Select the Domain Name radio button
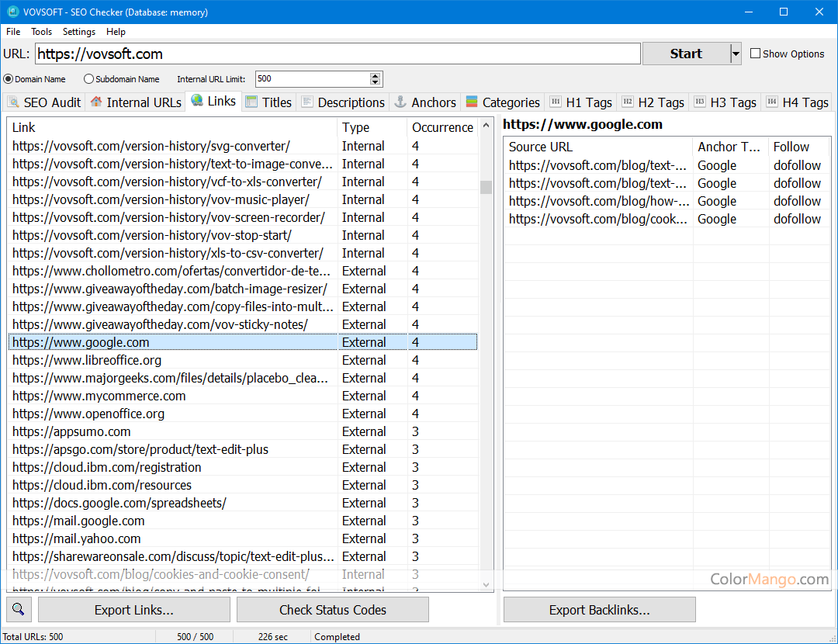Image resolution: width=838 pixels, height=644 pixels. pyautogui.click(x=9, y=79)
